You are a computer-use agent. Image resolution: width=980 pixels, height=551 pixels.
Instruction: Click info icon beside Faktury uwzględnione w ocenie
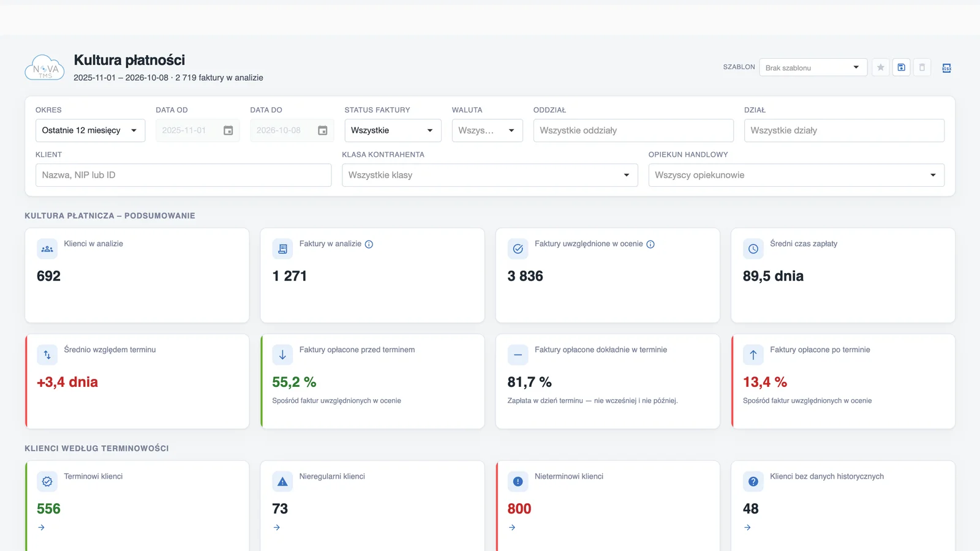(650, 244)
